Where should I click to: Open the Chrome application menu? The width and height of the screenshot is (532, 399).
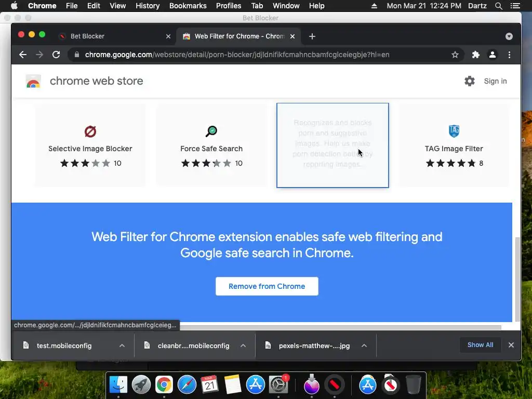(42, 6)
